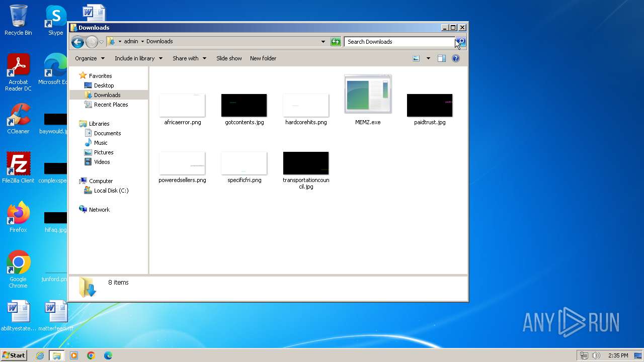Select gotcontents.jpg file thumbnail

coord(244,105)
